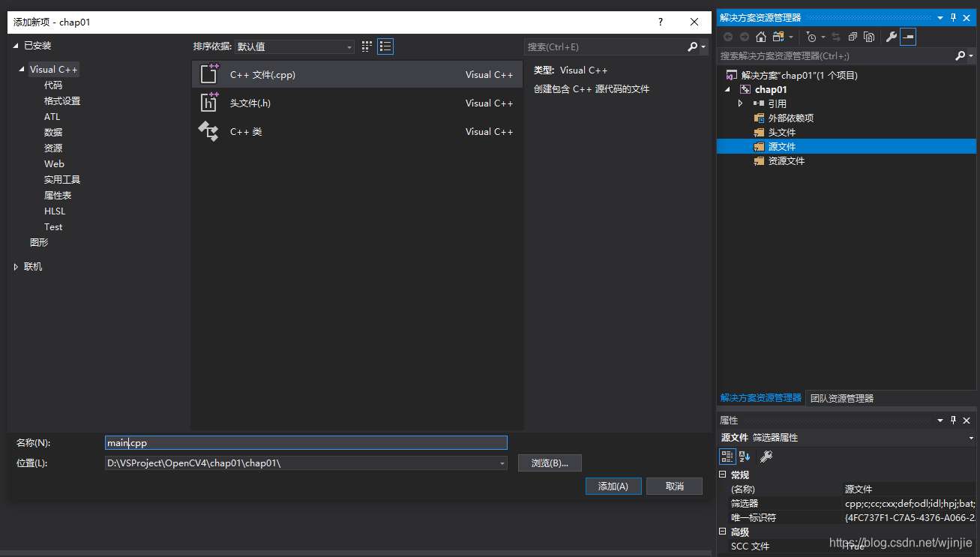Pin the Solution Explorer panel
The height and width of the screenshot is (557, 980).
pyautogui.click(x=954, y=17)
